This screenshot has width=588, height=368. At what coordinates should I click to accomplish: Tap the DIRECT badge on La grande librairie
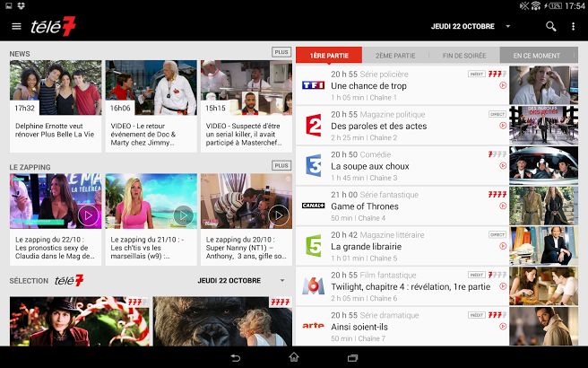[497, 234]
